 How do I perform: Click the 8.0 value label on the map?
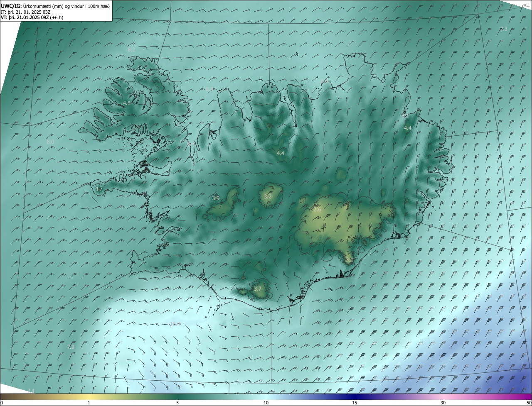[50, 142]
